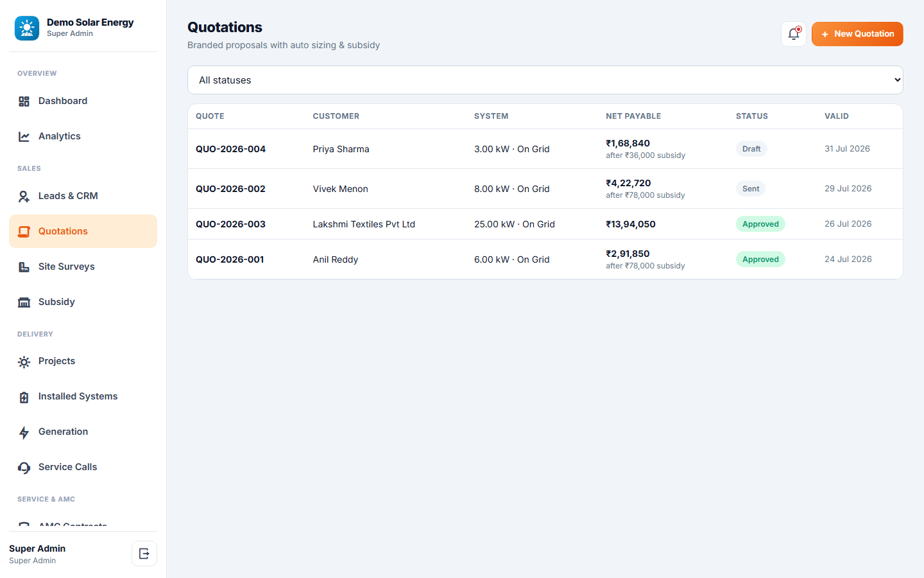Open quote QUO-2026-001
The height and width of the screenshot is (578, 924).
(230, 259)
